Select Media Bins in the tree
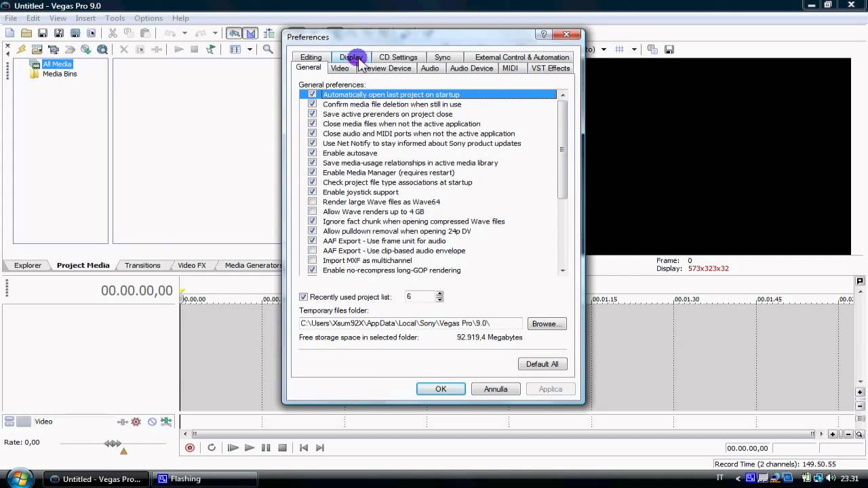The height and width of the screenshot is (488, 868). pyautogui.click(x=60, y=74)
